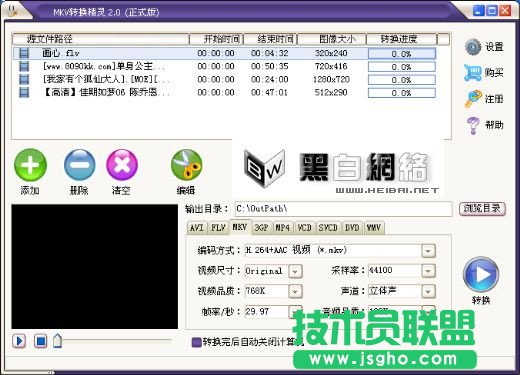The width and height of the screenshot is (520, 375).
Task: Click the 512x290 image size cell
Action: (331, 92)
